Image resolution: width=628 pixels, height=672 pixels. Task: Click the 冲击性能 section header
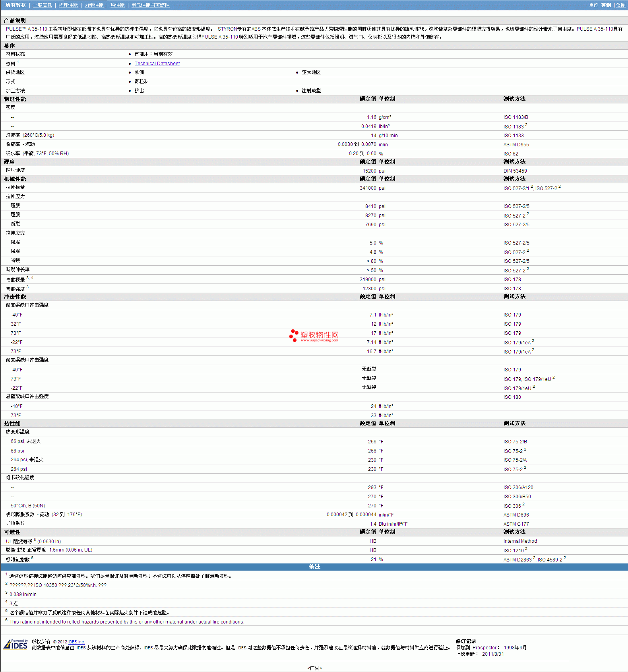click(x=15, y=297)
